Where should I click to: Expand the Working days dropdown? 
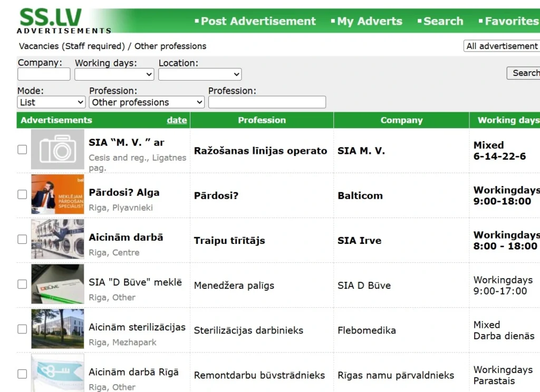pyautogui.click(x=114, y=74)
